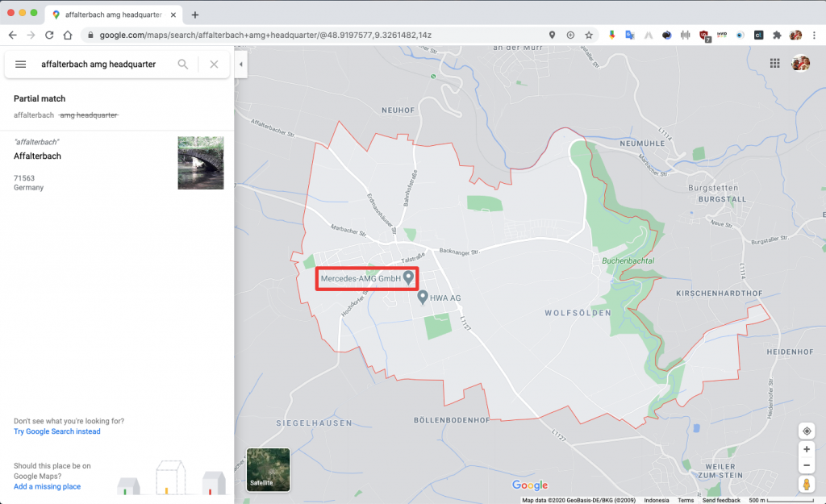This screenshot has width=826, height=504.
Task: Switch to Satellite view thumbnail
Action: coord(268,470)
